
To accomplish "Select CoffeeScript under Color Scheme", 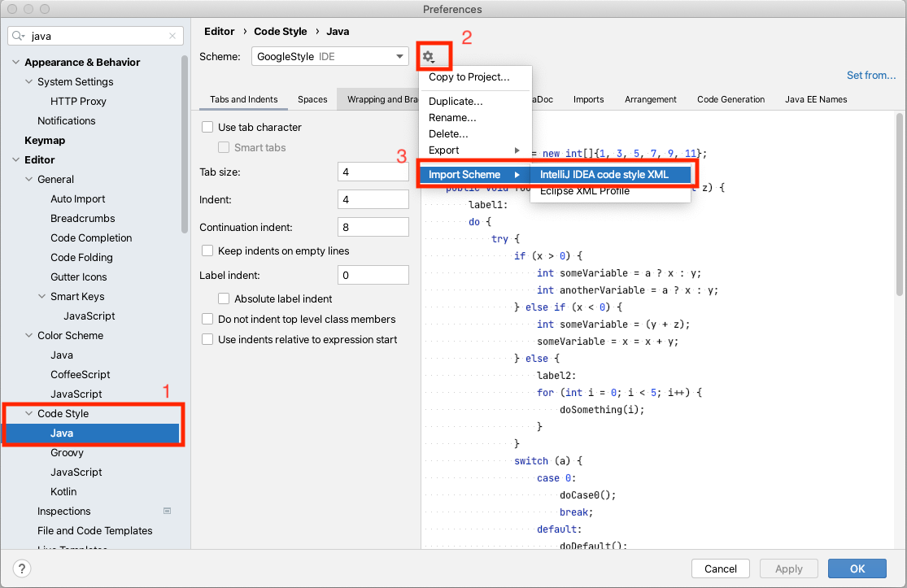I will [80, 375].
